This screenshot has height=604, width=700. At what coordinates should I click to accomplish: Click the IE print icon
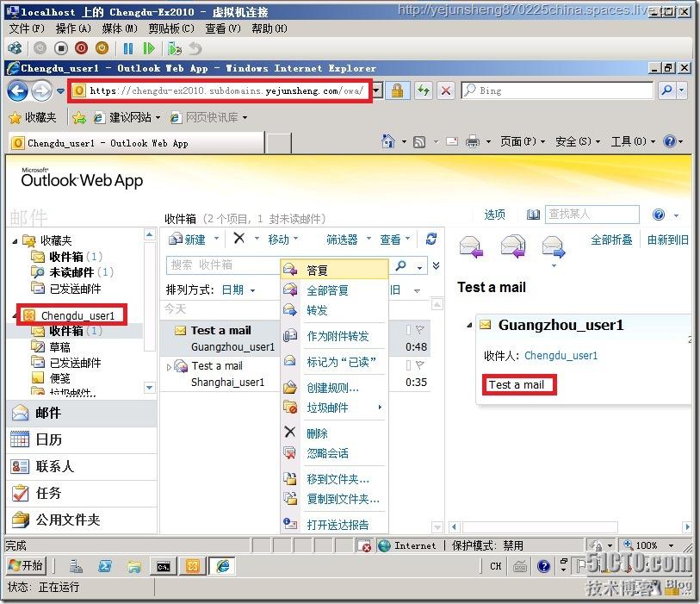point(473,141)
